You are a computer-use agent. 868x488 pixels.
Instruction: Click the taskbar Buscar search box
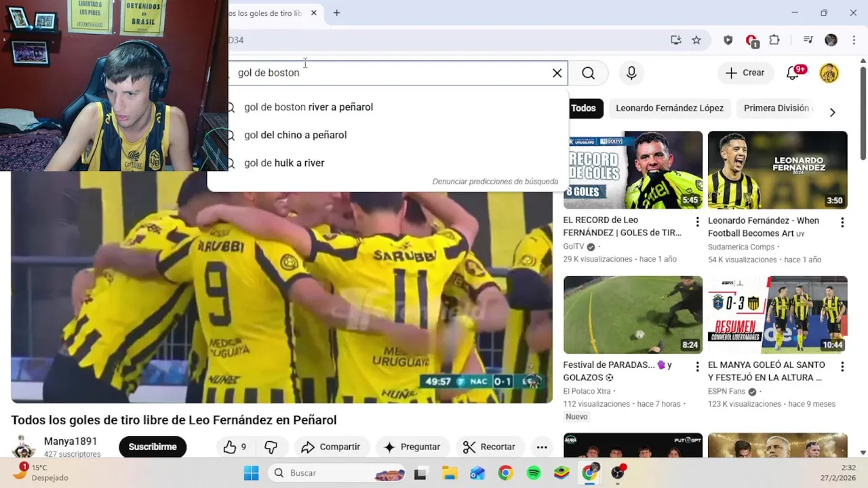337,473
